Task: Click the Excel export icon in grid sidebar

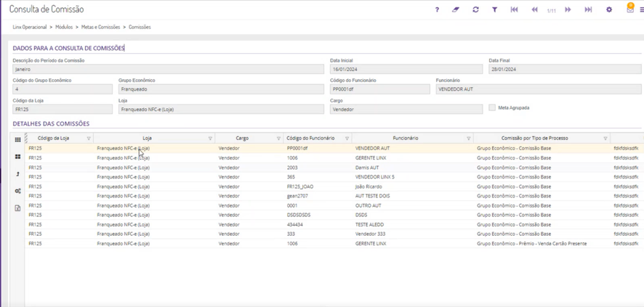Action: coord(17,208)
